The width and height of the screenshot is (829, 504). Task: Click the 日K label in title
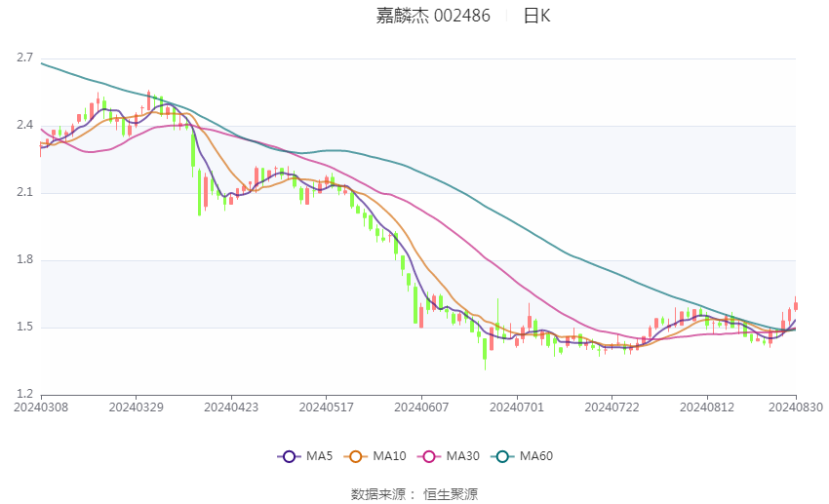tap(536, 16)
